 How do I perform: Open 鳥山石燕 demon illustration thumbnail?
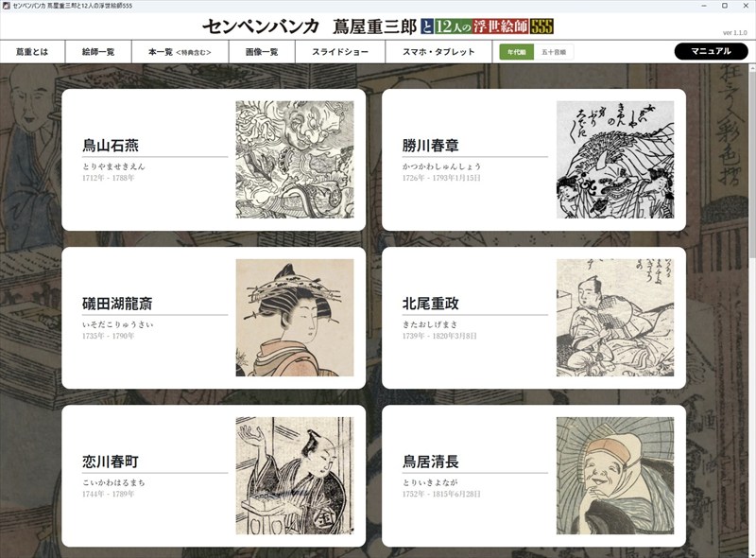[294, 160]
